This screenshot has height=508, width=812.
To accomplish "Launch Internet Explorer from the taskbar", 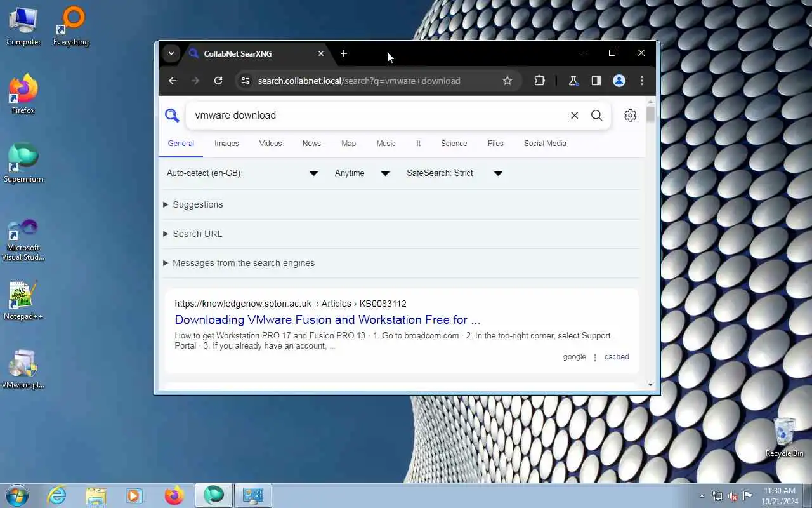I will point(57,495).
